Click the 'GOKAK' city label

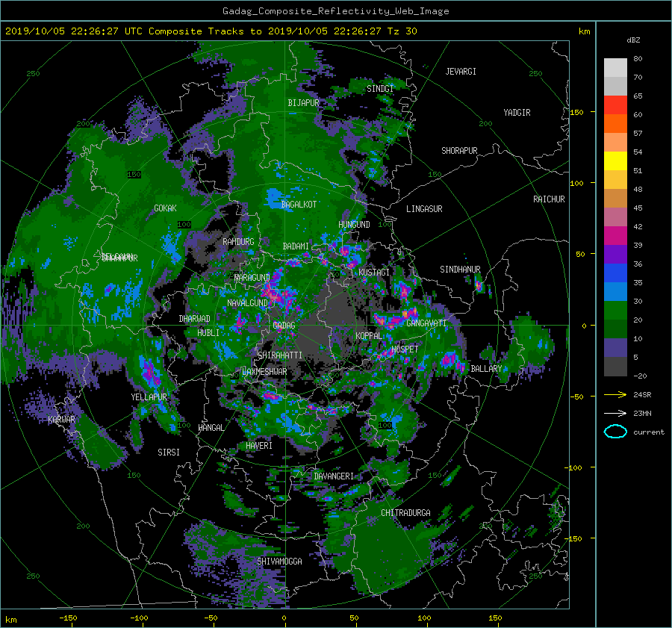pyautogui.click(x=165, y=208)
